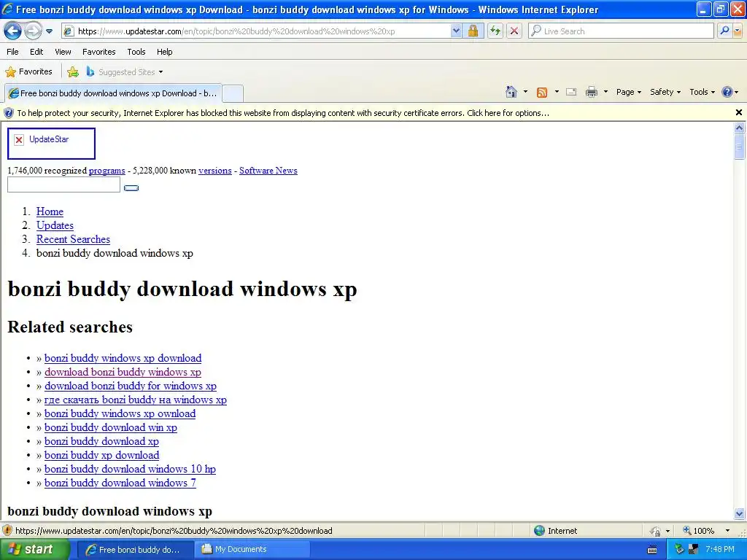This screenshot has width=747, height=560.
Task: Open the Help menu
Action: click(164, 52)
